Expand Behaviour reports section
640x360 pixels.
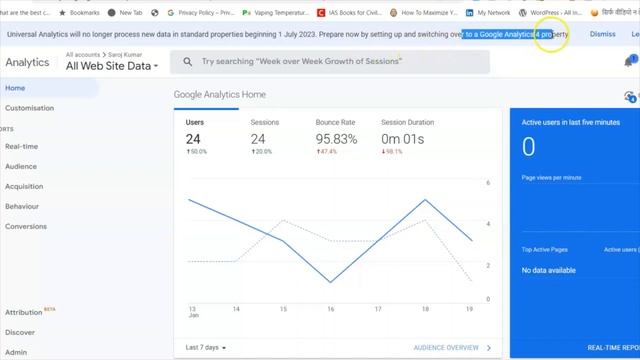click(22, 206)
